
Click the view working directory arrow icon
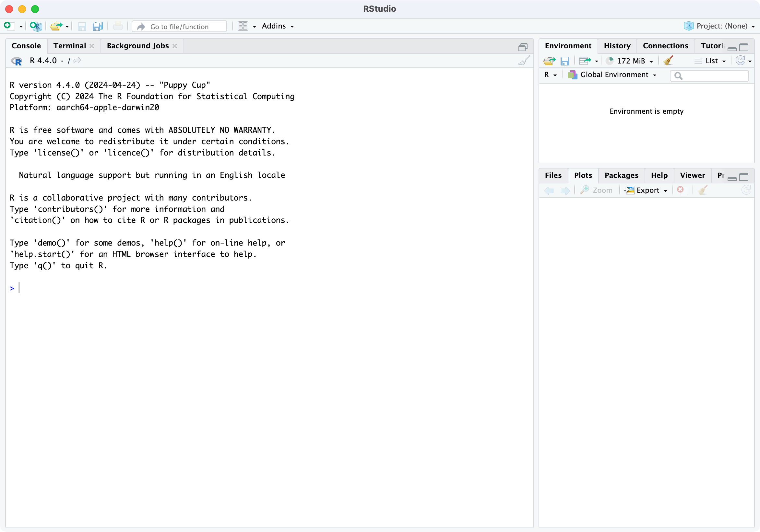(x=77, y=61)
